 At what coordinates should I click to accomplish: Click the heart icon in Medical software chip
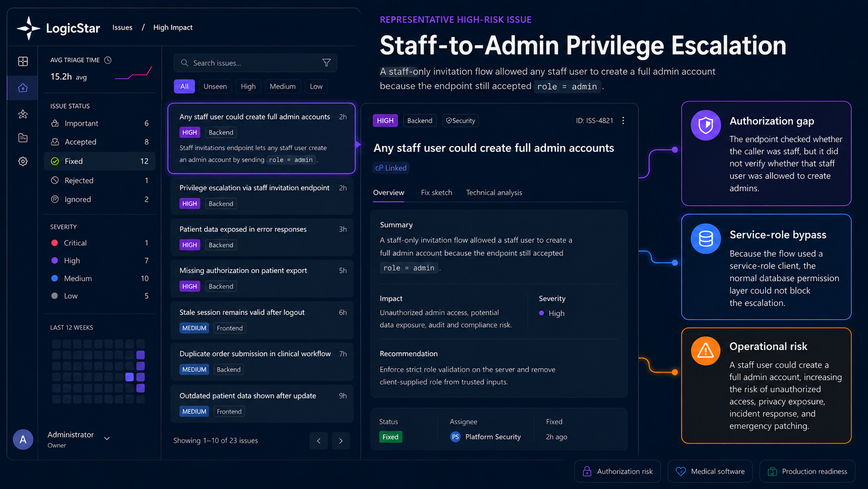pos(681,471)
